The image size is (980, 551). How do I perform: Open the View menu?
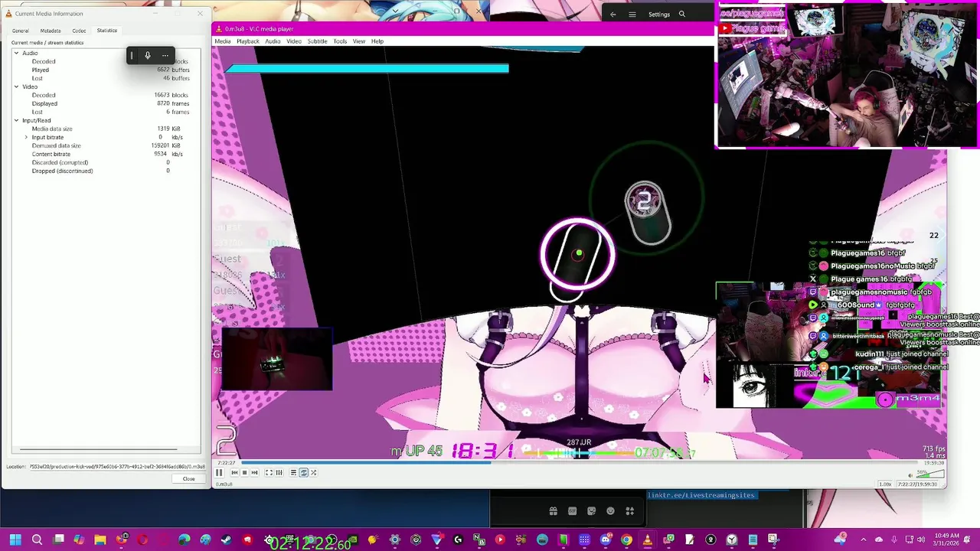click(358, 41)
